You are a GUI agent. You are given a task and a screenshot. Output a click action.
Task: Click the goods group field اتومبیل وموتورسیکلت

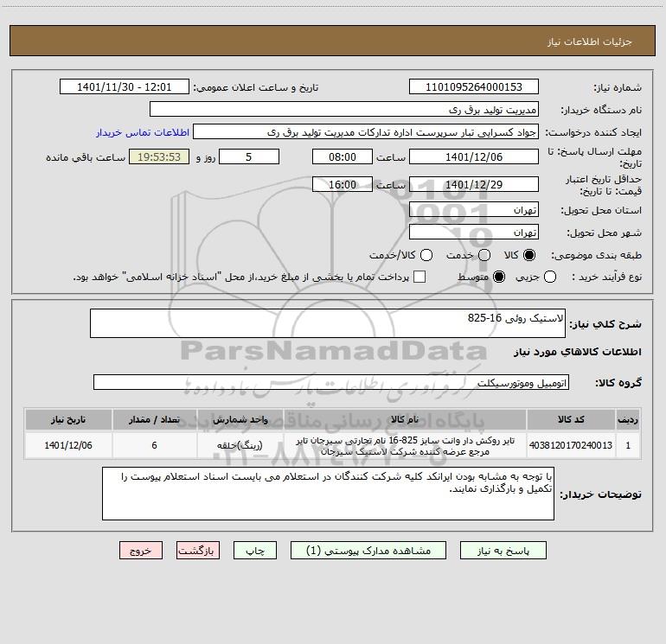point(331,382)
